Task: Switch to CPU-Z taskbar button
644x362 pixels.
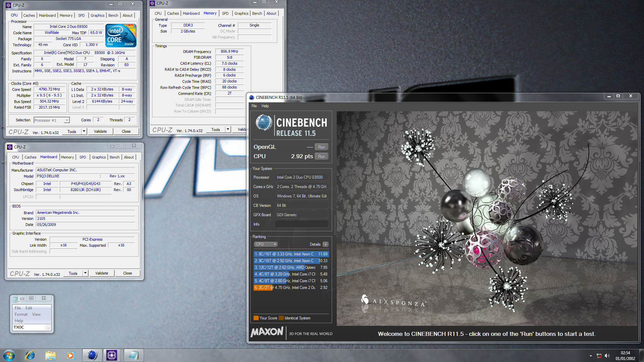Action: [x=111, y=355]
